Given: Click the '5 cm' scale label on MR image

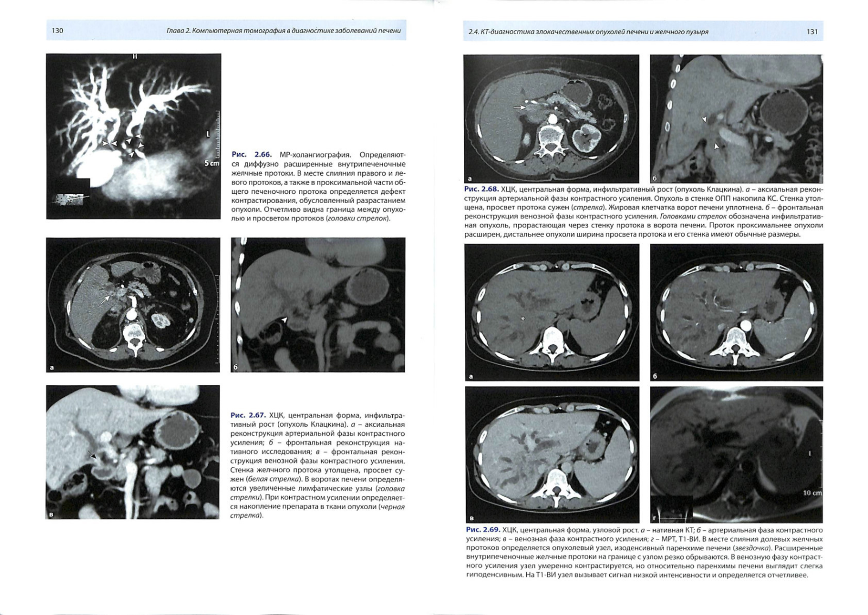Looking at the screenshot, I should click(x=212, y=163).
